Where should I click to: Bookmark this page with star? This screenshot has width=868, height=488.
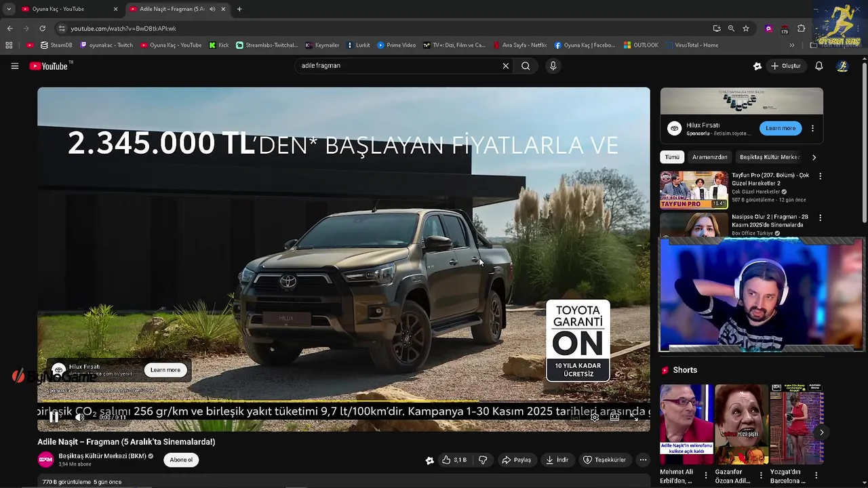tap(746, 28)
